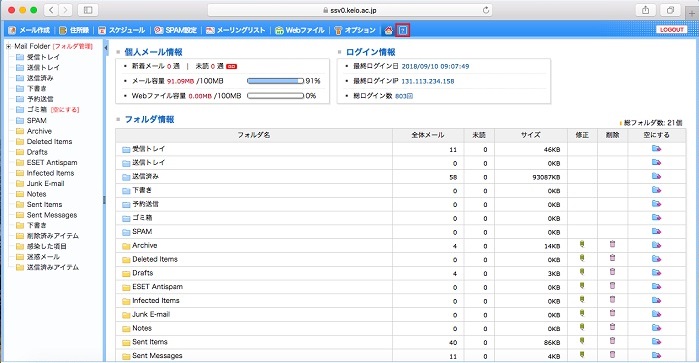
Task: Empty the 下書き row folder icon
Action: [656, 190]
